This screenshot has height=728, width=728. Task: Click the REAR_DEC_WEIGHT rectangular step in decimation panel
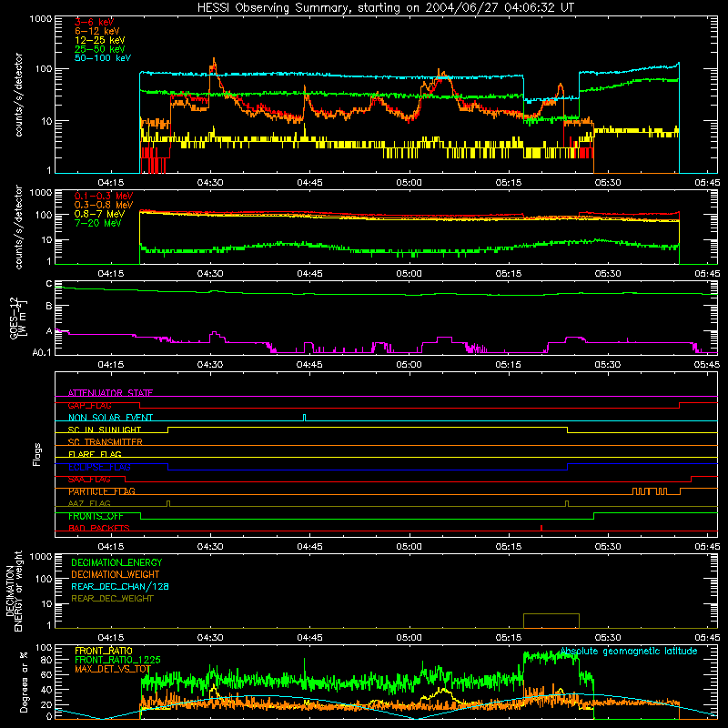point(551,621)
